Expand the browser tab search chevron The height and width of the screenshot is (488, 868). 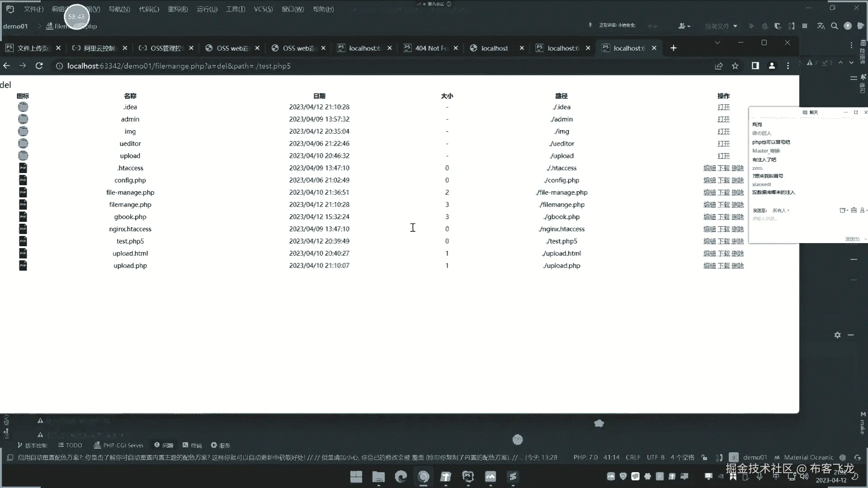pyautogui.click(x=717, y=42)
